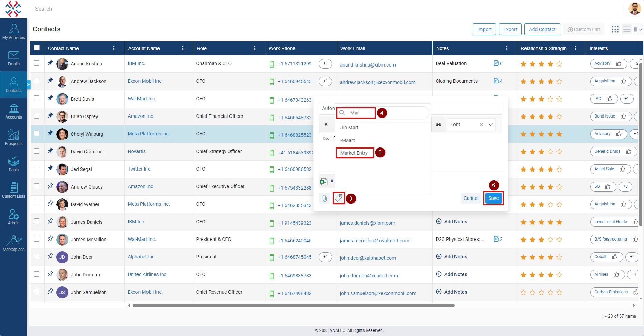The image size is (644, 336).
Task: Open Prospects in sidebar
Action: tap(13, 138)
